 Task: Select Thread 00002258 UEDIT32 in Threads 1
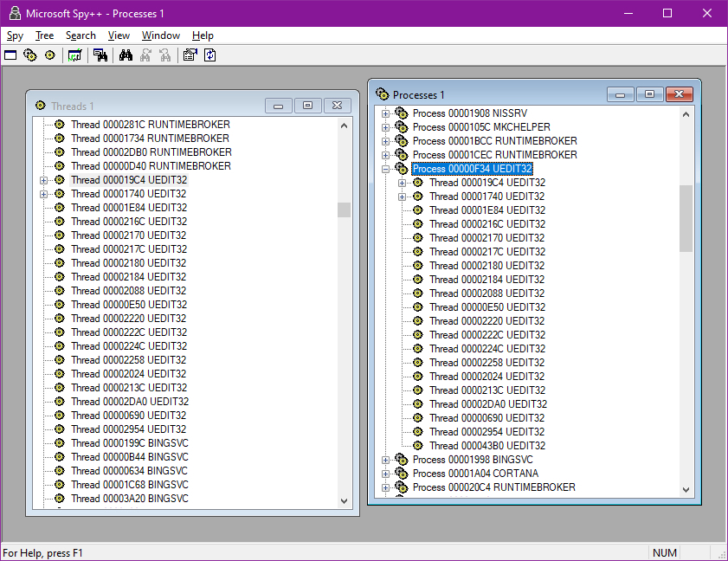pyautogui.click(x=129, y=360)
